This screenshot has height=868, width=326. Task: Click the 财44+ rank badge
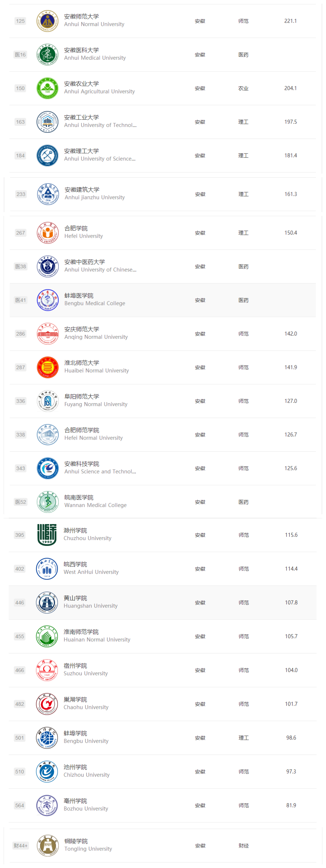pos(21,845)
